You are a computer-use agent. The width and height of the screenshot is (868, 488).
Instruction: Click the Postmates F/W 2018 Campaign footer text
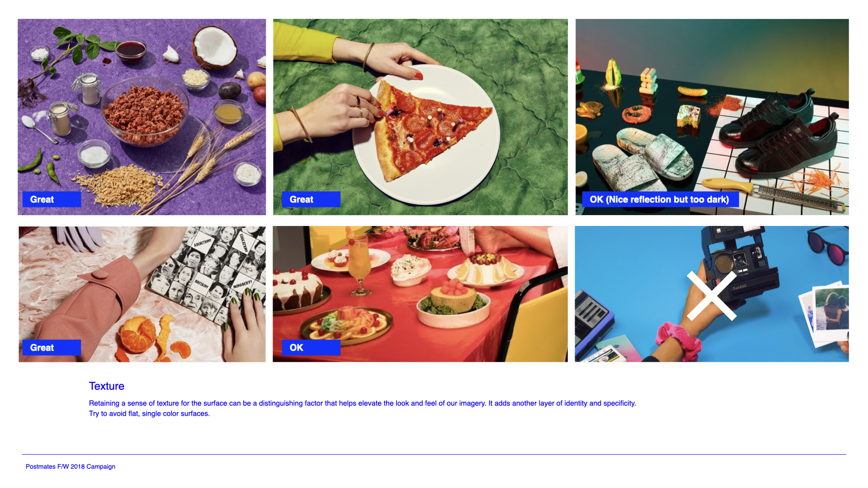(71, 466)
